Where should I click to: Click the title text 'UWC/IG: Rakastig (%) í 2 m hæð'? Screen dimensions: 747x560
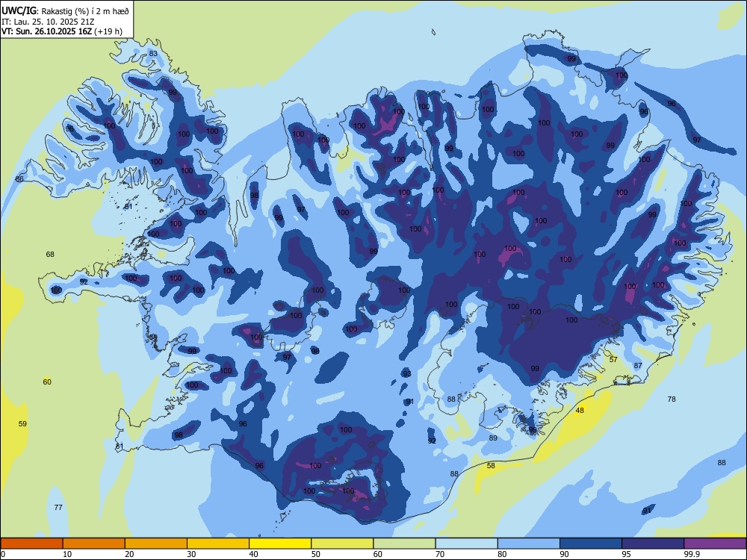(65, 10)
